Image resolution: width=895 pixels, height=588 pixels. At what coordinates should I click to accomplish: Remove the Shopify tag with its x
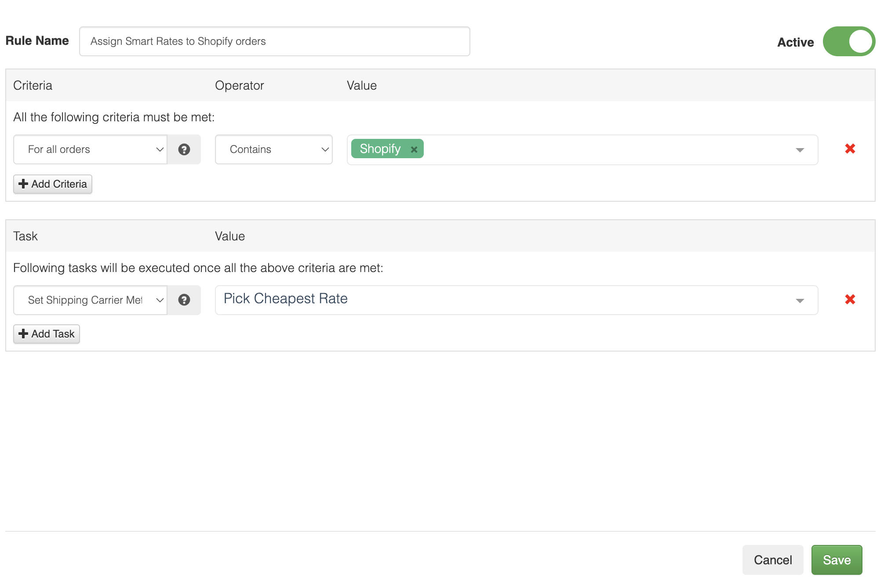[x=414, y=149]
